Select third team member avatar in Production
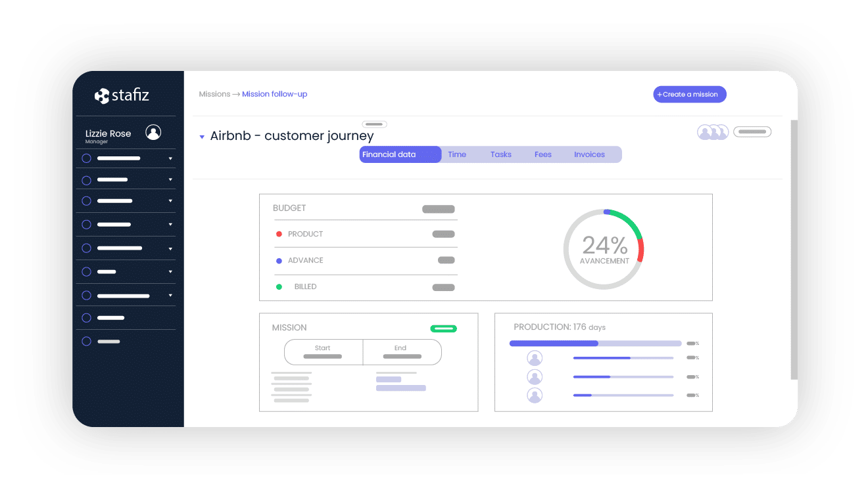This screenshot has width=868, height=498. click(535, 396)
